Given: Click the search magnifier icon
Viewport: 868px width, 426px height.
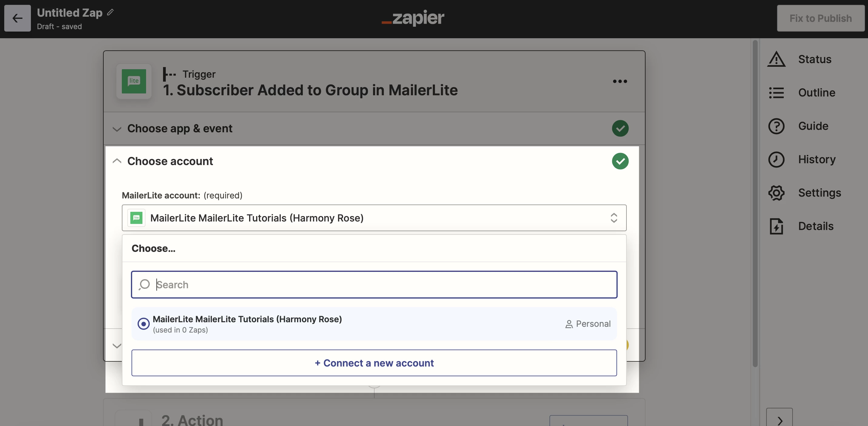Looking at the screenshot, I should pyautogui.click(x=144, y=285).
